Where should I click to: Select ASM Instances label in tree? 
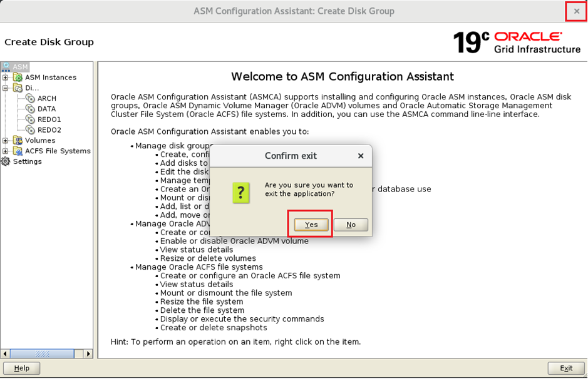[51, 77]
